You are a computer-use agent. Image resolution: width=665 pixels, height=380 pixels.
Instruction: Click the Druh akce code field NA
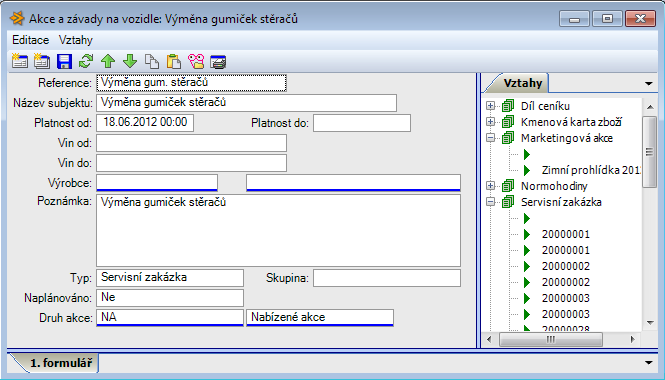170,318
